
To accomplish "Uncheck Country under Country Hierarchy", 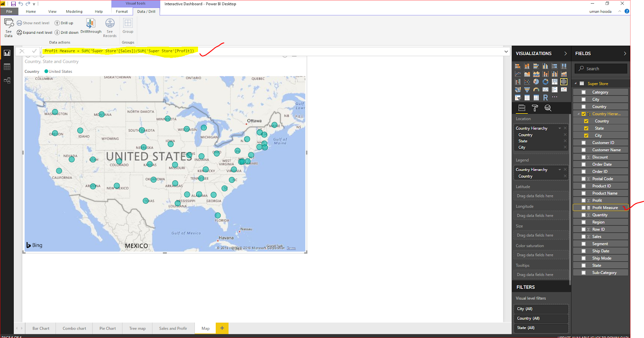I will pyautogui.click(x=586, y=121).
